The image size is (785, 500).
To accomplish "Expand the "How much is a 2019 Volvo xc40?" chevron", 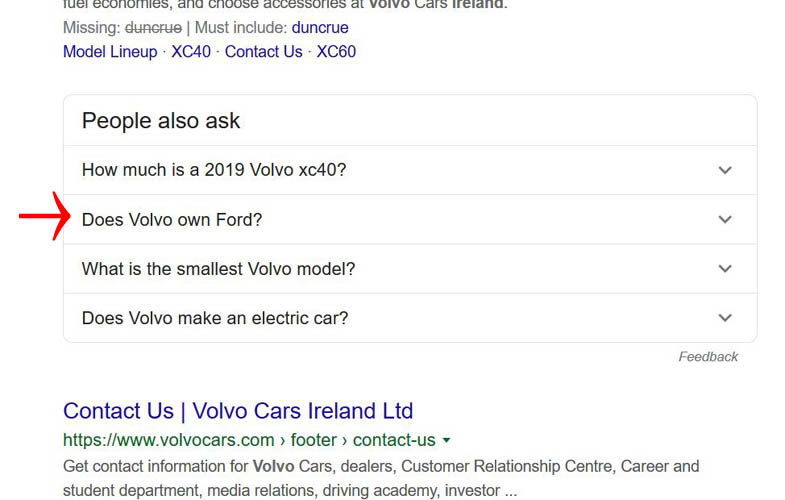I will click(725, 170).
